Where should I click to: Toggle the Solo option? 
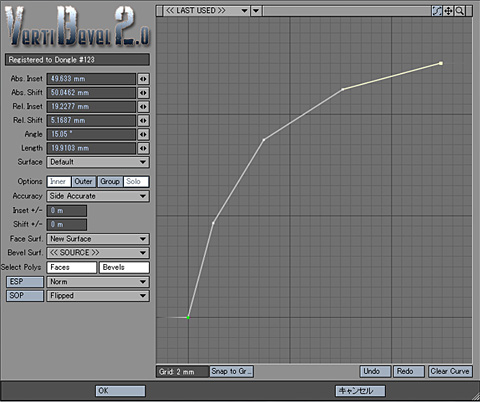[x=136, y=182]
